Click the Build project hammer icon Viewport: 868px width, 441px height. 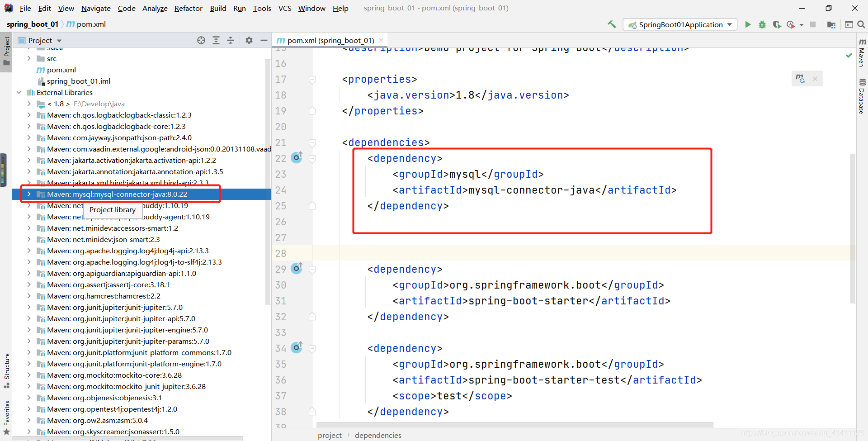[612, 24]
